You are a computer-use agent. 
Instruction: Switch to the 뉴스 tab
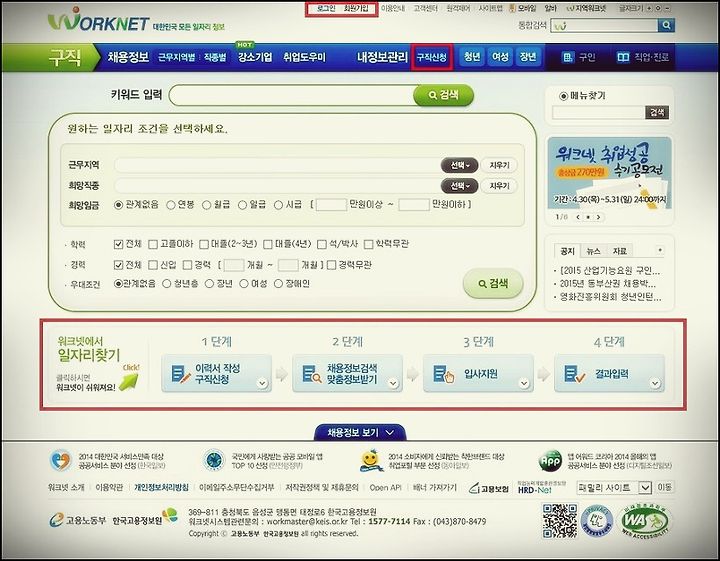593,251
